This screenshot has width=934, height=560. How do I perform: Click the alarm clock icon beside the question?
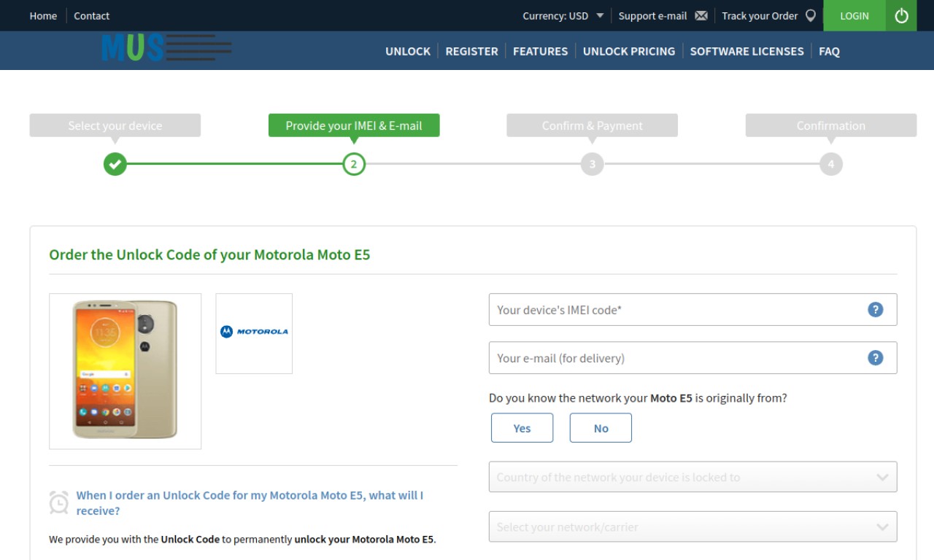59,502
